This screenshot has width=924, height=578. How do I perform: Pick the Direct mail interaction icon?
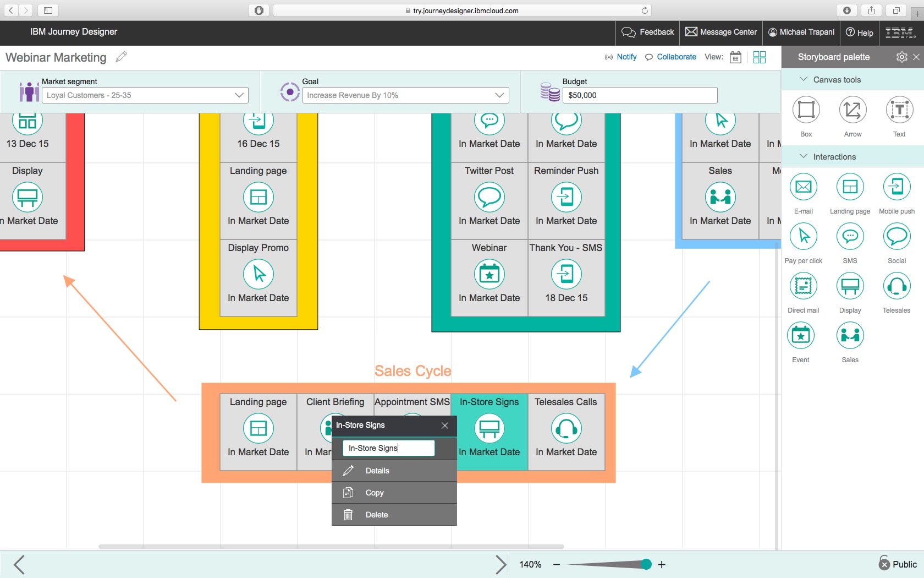[x=803, y=286]
